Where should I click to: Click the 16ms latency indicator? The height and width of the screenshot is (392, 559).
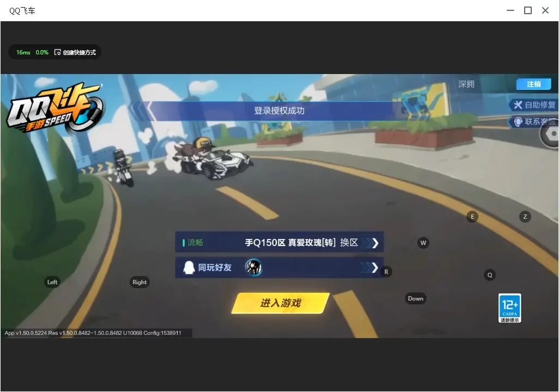coord(23,52)
